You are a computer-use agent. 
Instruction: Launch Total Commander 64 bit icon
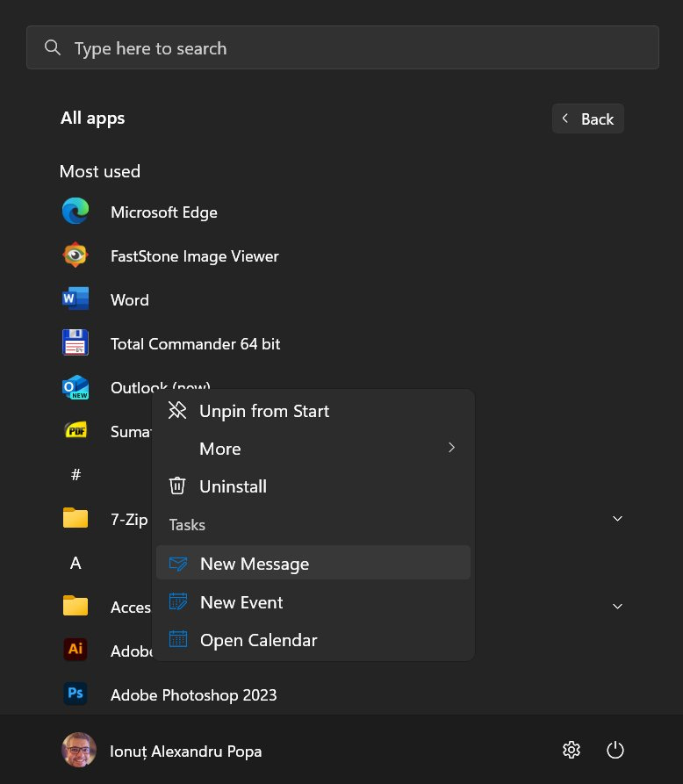point(75,342)
